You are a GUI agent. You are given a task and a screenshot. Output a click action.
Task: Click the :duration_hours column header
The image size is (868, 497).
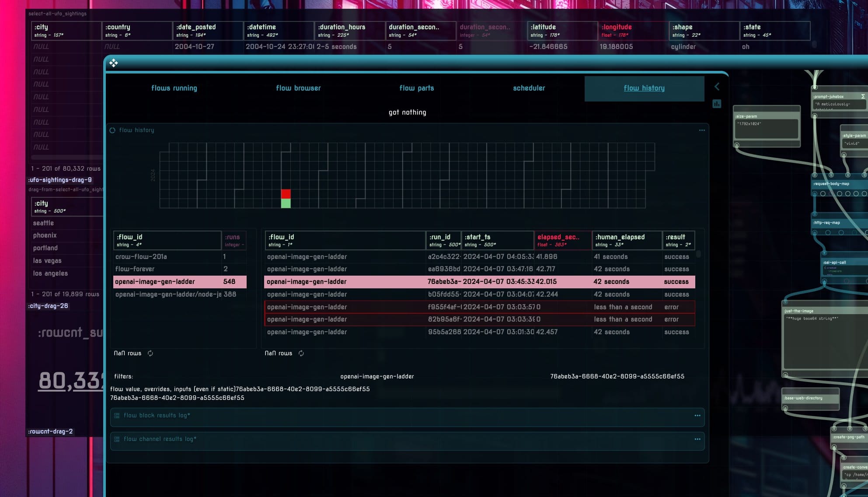click(349, 31)
